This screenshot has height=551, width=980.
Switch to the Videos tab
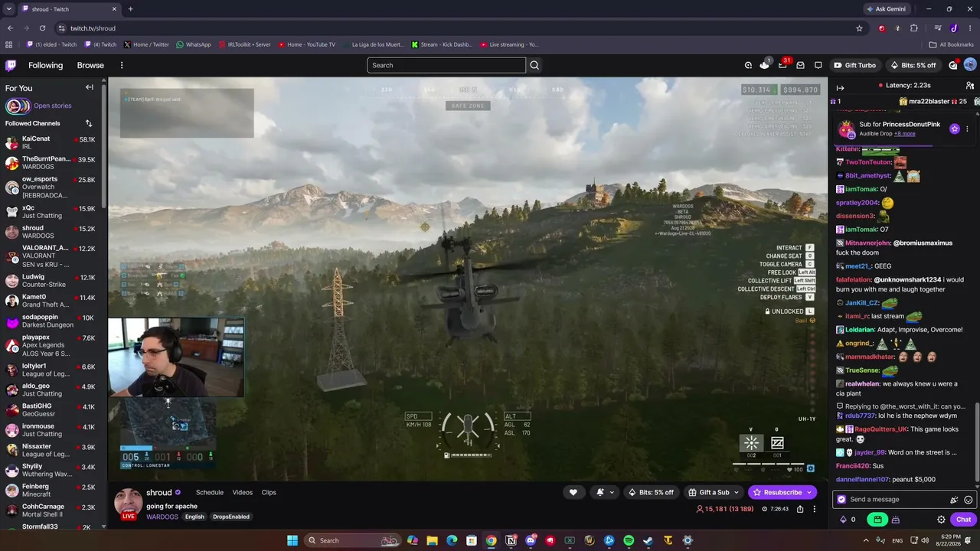(x=243, y=492)
